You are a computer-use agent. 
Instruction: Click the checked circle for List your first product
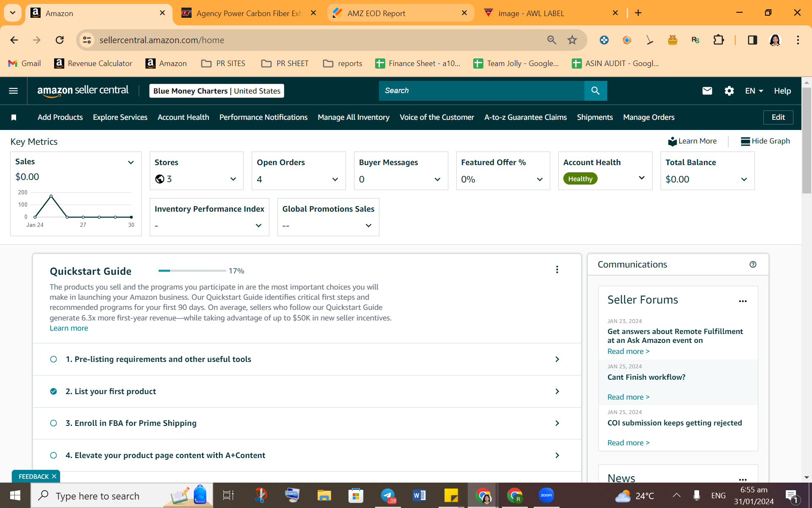pos(53,392)
